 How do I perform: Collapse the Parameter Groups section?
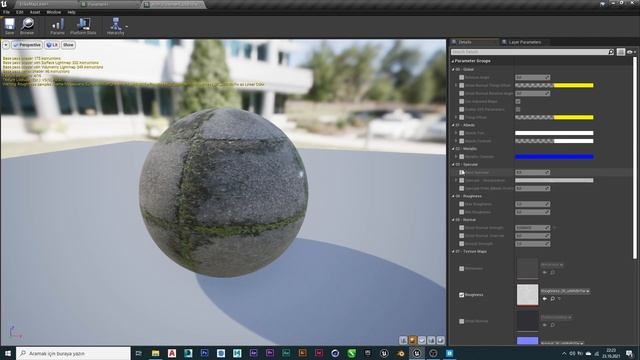[453, 61]
